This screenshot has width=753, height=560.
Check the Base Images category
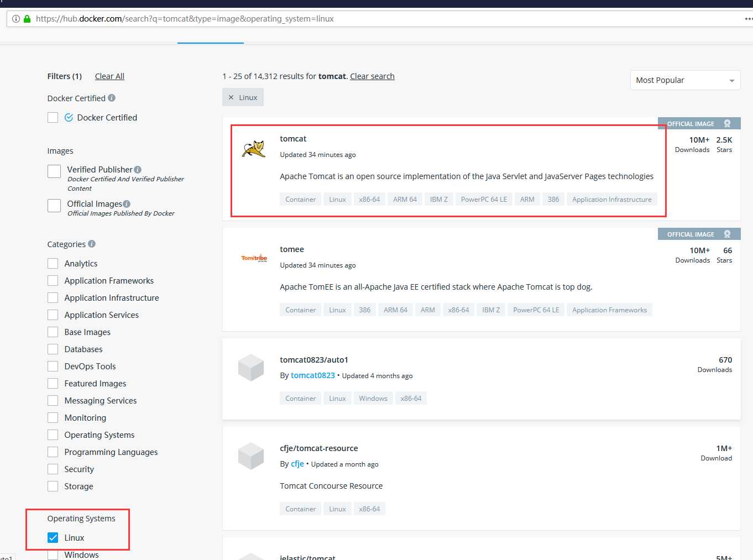[53, 332]
